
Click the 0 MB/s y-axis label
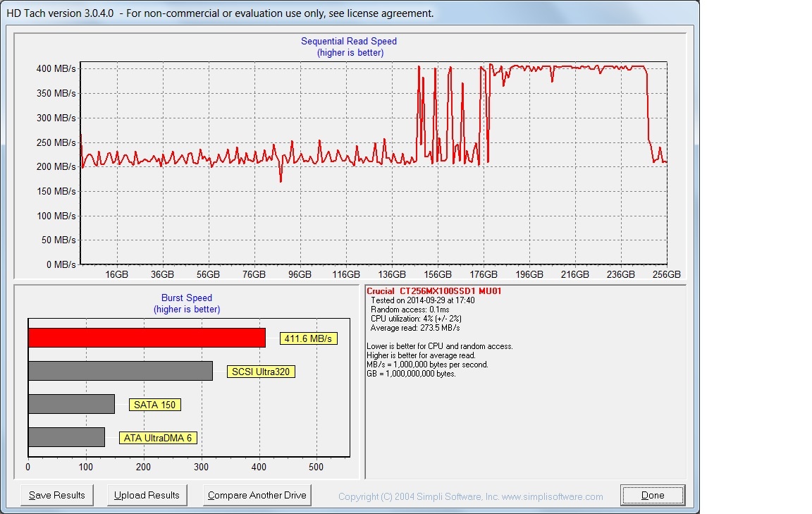(x=61, y=265)
